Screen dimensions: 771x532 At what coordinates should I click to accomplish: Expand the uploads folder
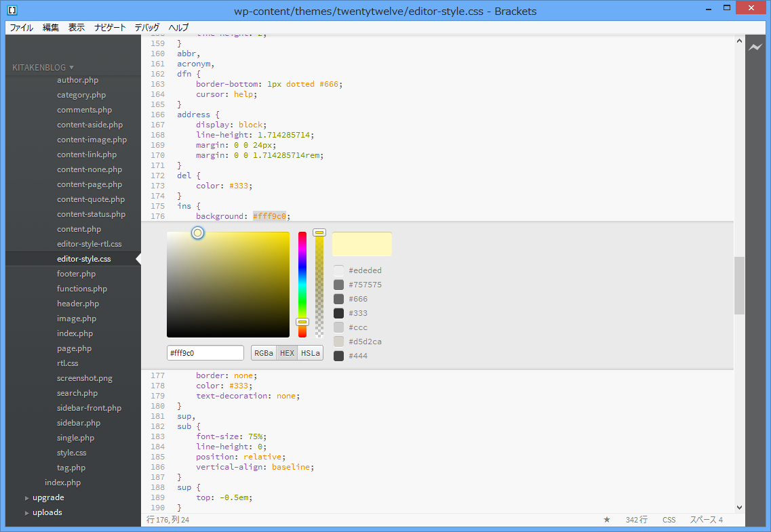[x=47, y=512]
